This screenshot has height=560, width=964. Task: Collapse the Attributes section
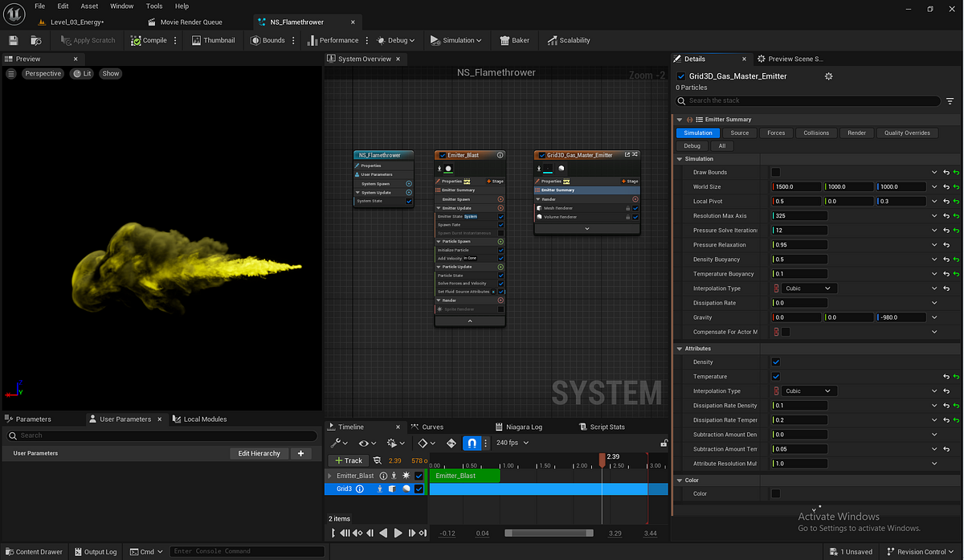(x=679, y=349)
